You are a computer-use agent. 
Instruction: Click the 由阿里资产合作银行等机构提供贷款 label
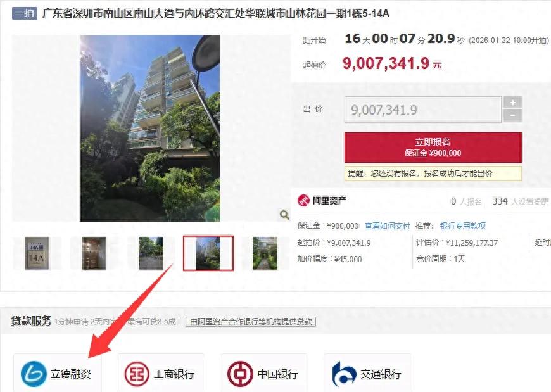coord(251,322)
